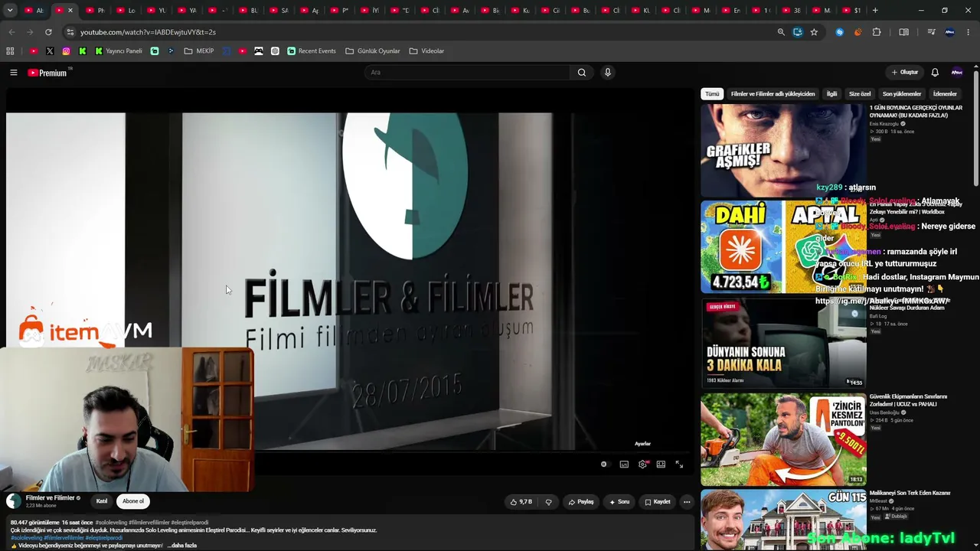Click the install app icon in address bar

tap(798, 32)
